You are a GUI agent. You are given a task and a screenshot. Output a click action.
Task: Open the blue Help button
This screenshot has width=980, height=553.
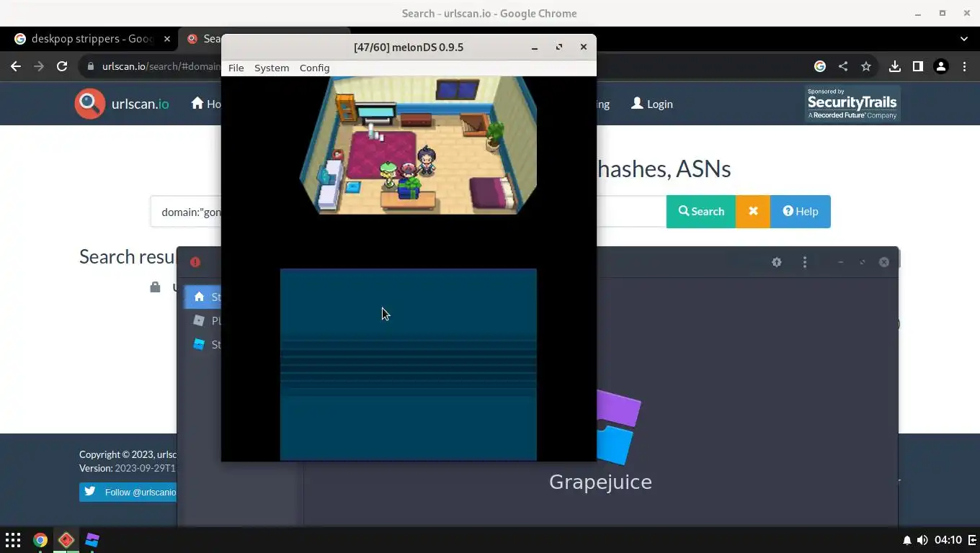[801, 211]
